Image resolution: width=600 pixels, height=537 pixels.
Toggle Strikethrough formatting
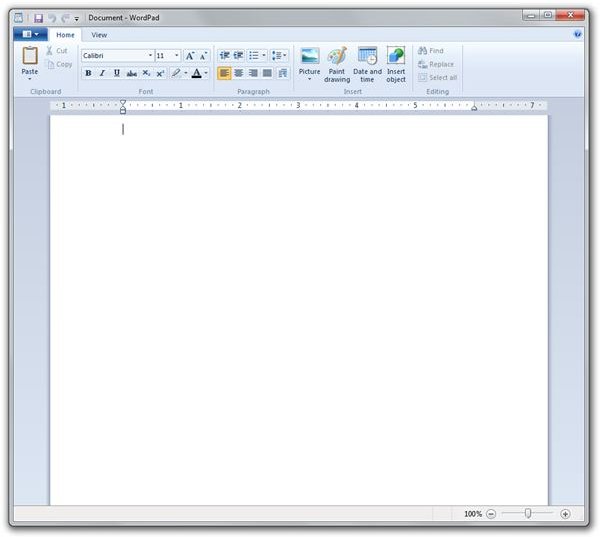(x=132, y=73)
